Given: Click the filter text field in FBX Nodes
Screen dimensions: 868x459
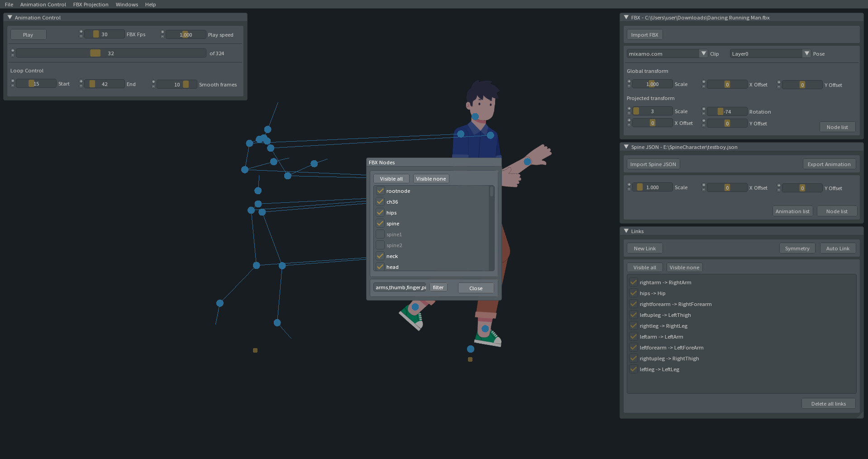Looking at the screenshot, I should (x=400, y=287).
